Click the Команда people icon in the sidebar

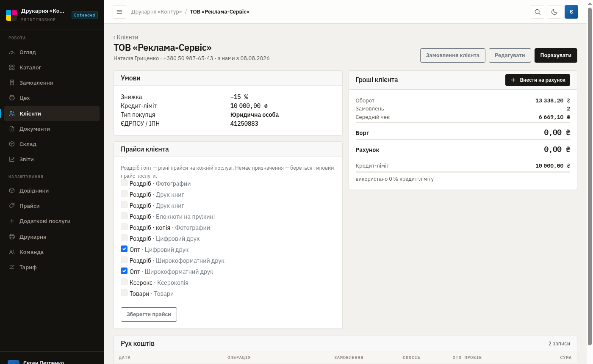pos(12,252)
